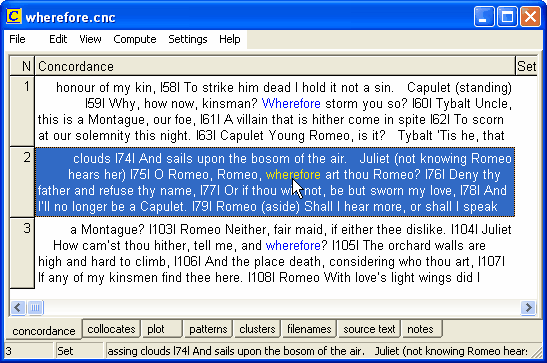547x363 pixels.
Task: Sort by the Concordance column header
Action: (275, 66)
